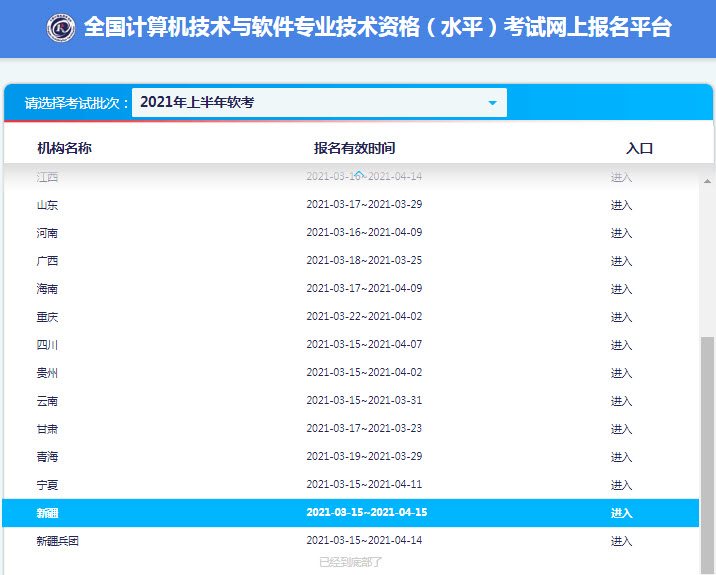Click 进入 in the 四川 row

[x=621, y=345]
